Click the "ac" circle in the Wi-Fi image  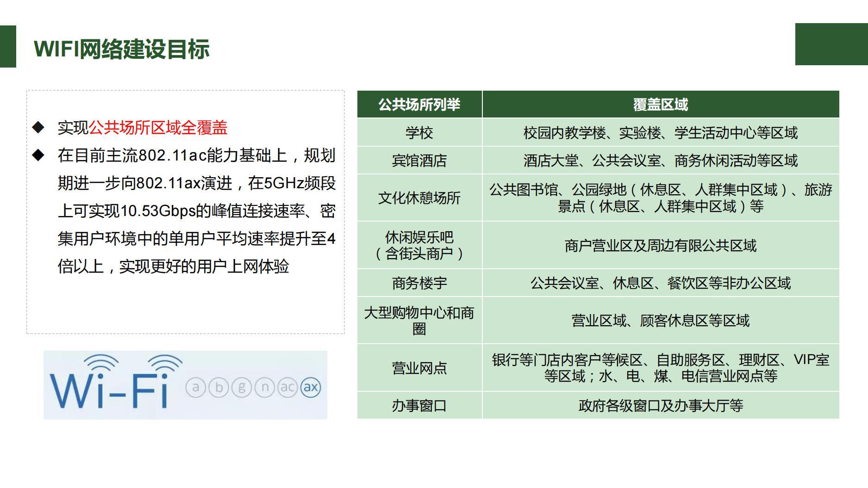(x=287, y=387)
